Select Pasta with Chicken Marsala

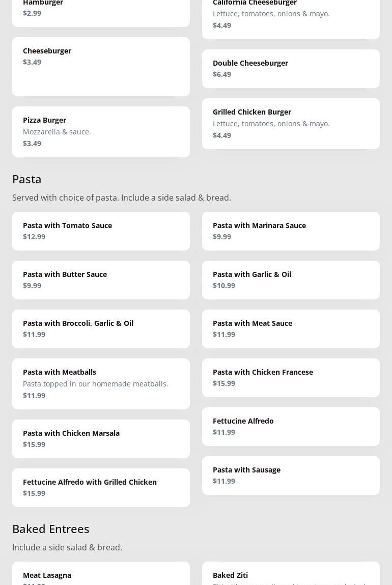click(101, 439)
